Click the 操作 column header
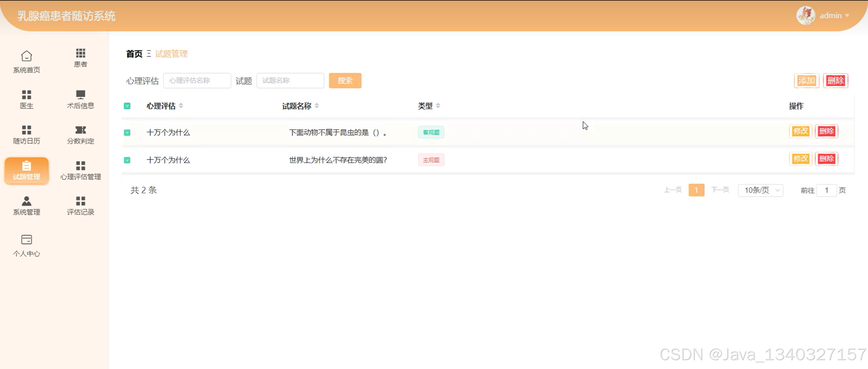 pyautogui.click(x=796, y=106)
